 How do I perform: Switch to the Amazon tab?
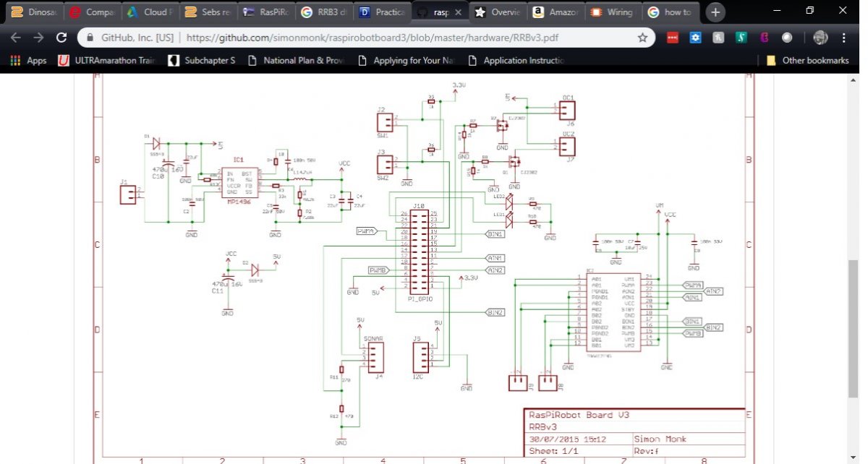click(558, 12)
